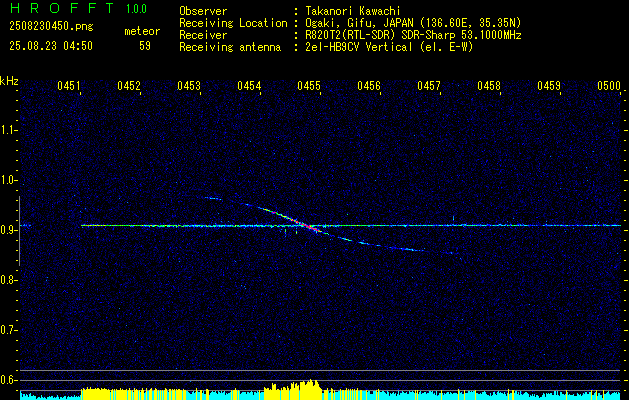This screenshot has height=400, width=629.
Task: Click the 0454 time marker
Action: [249, 85]
